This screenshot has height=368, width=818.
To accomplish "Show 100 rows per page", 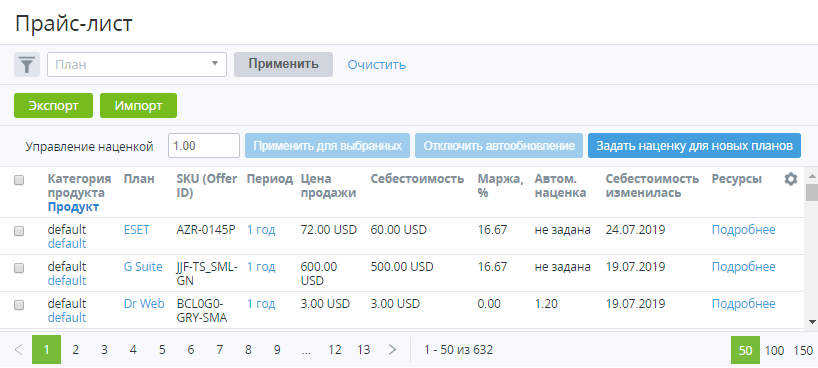I will pyautogui.click(x=774, y=350).
